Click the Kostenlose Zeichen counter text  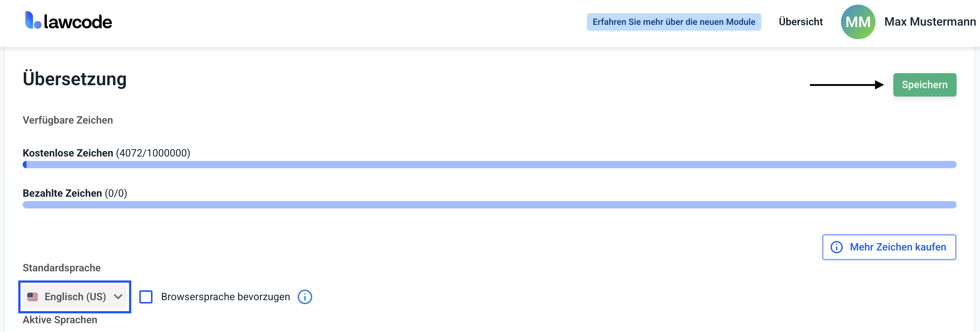[106, 153]
